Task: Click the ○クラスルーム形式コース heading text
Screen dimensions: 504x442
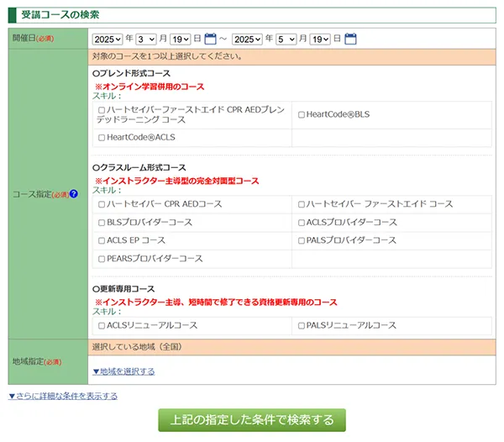Action: click(139, 167)
